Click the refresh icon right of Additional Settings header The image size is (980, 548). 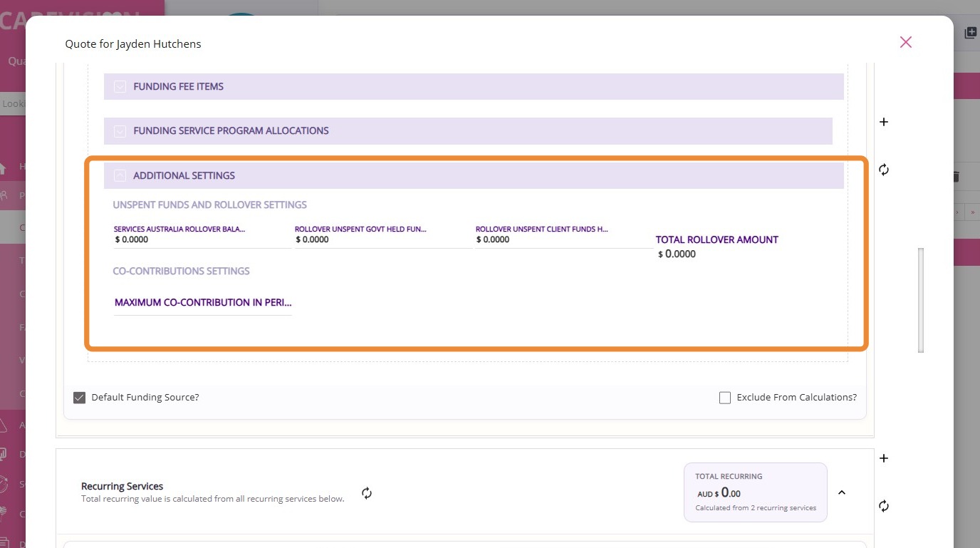pos(884,170)
